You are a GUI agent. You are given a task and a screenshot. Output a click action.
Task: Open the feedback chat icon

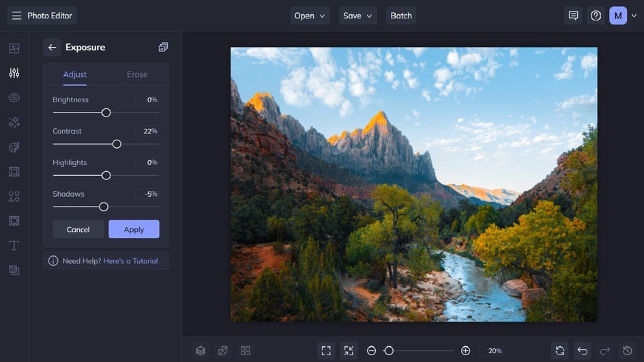click(573, 16)
